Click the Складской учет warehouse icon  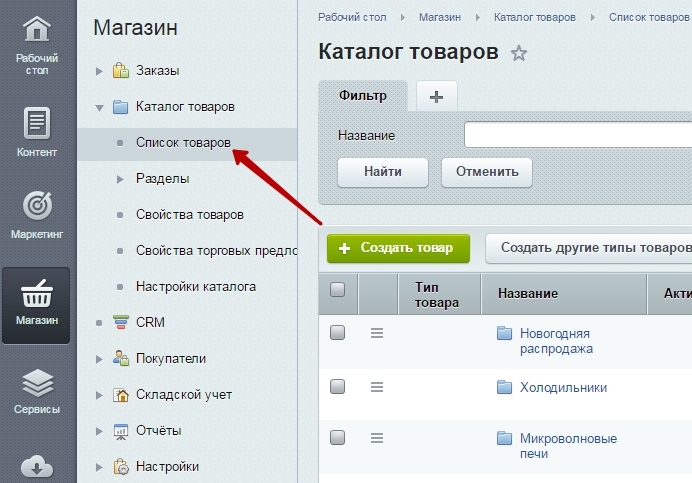click(x=120, y=395)
